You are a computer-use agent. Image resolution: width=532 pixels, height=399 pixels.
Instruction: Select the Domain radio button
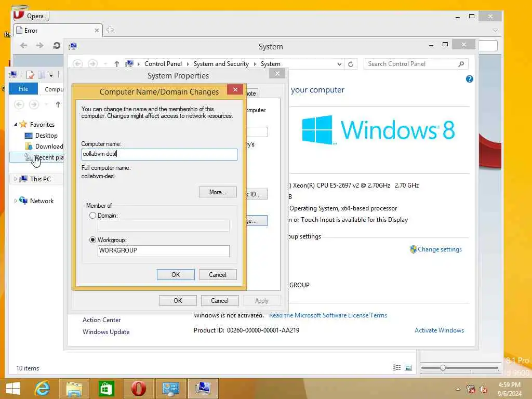tap(92, 216)
